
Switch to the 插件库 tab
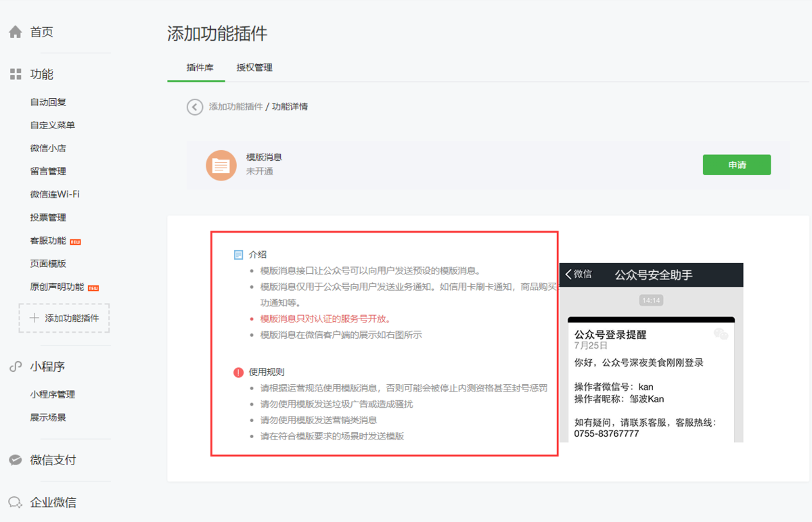click(200, 68)
